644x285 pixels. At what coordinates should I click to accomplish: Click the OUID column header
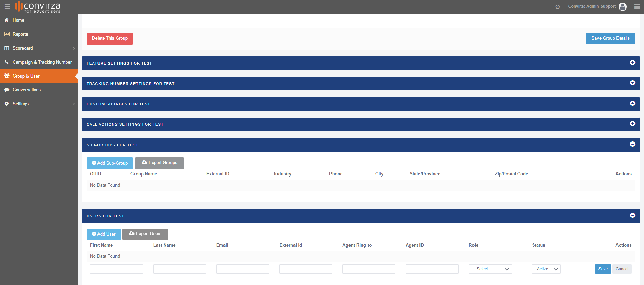(95, 174)
